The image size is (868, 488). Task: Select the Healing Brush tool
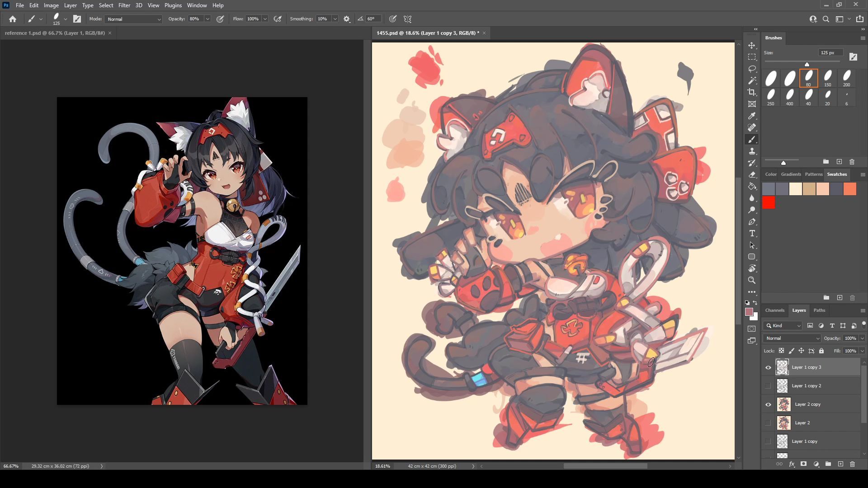click(x=752, y=128)
